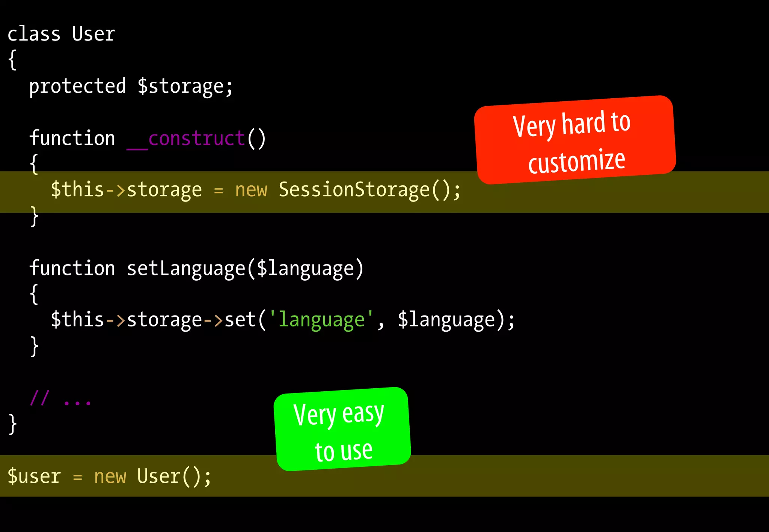Click the class's final closing brace
Screen dimensions: 769x532
12,424
